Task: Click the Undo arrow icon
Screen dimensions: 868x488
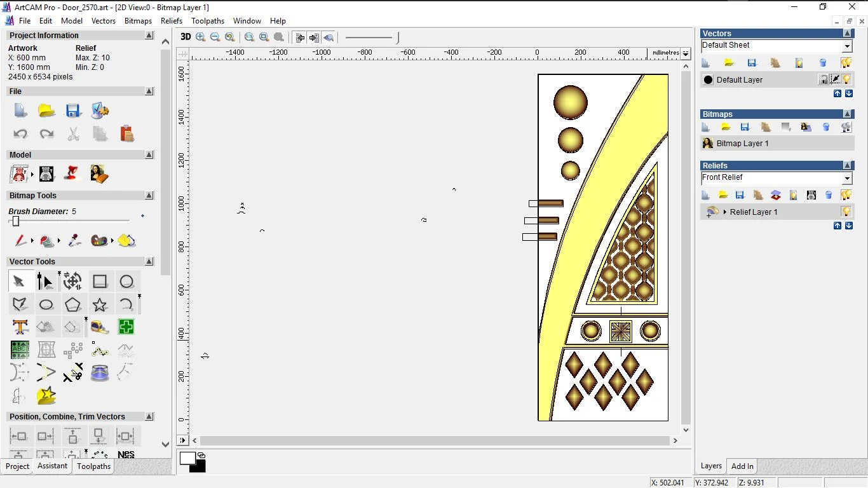Action: pyautogui.click(x=20, y=134)
